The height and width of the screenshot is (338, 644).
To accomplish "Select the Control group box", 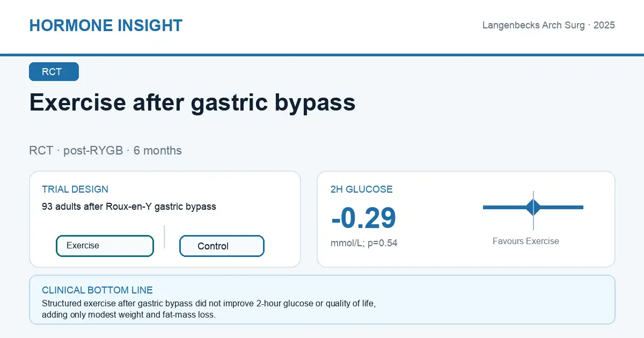I will pyautogui.click(x=222, y=246).
